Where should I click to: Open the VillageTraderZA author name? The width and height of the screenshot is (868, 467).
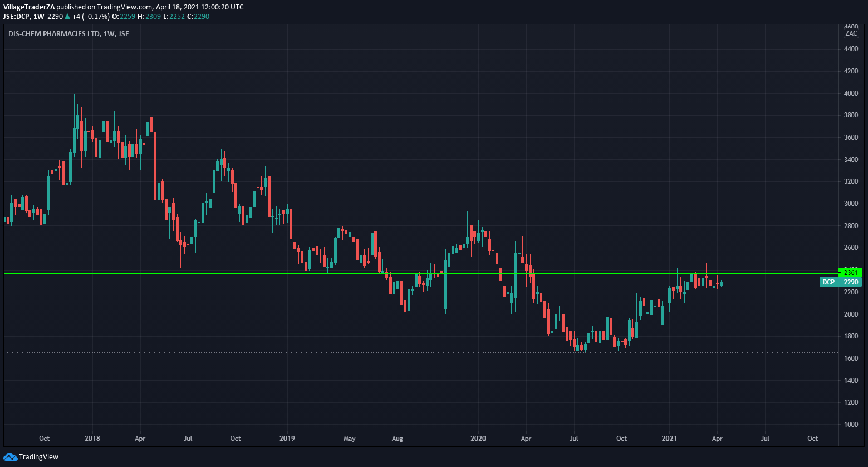pyautogui.click(x=29, y=7)
